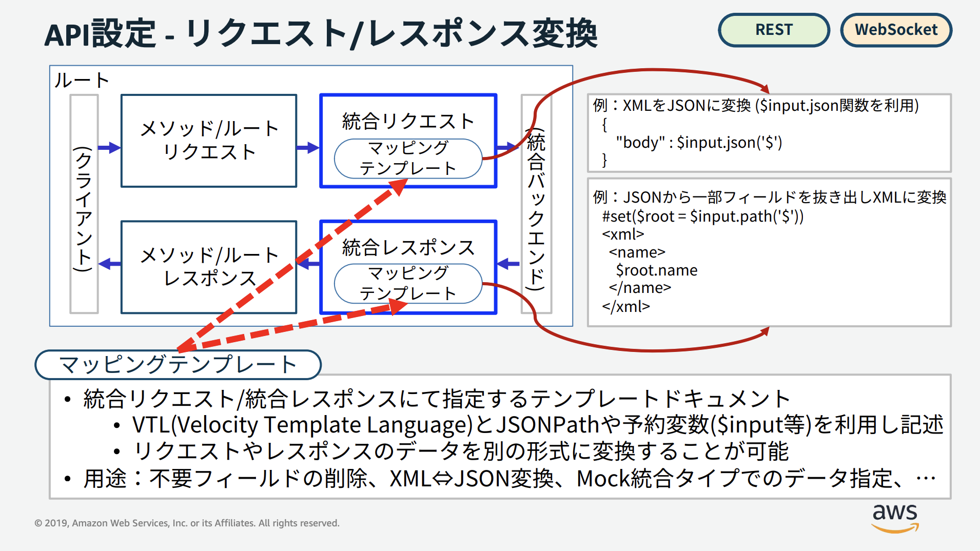The width and height of the screenshot is (980, 551).
Task: Click the mapping template oval inside 統合リクエスト
Action: (408, 159)
